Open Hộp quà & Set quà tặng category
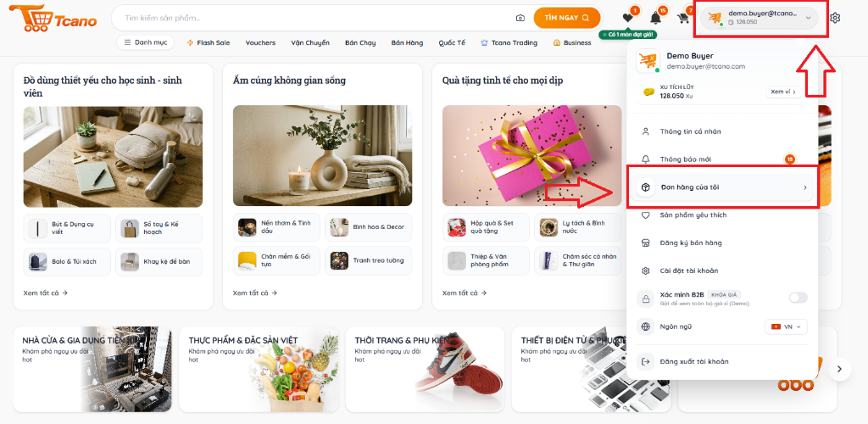The width and height of the screenshot is (868, 424). (486, 227)
